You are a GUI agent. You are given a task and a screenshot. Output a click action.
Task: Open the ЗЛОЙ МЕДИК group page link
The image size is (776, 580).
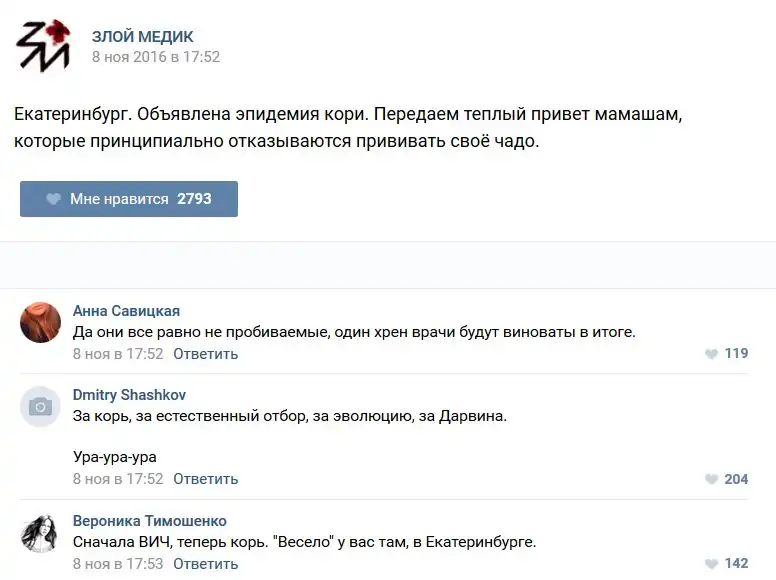click(142, 37)
